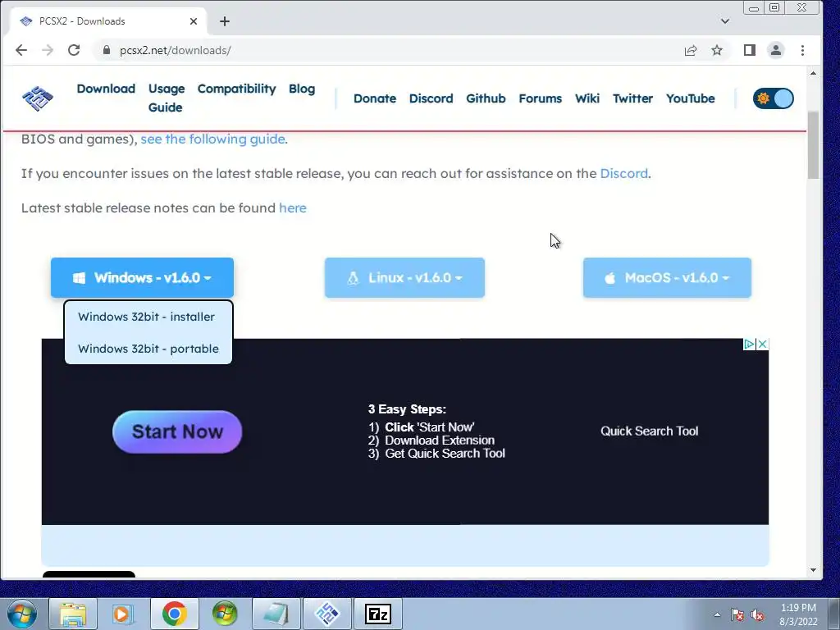Open the Chrome side panel
The height and width of the screenshot is (630, 840).
[750, 50]
